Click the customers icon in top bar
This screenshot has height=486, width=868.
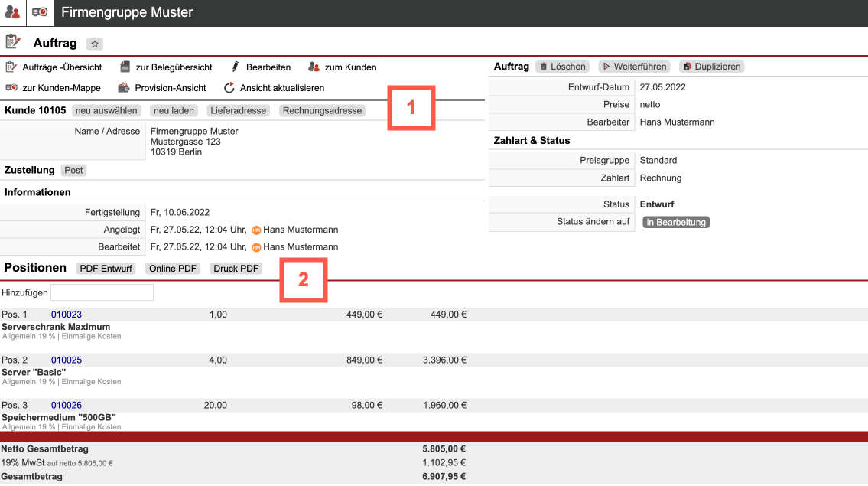pyautogui.click(x=12, y=12)
